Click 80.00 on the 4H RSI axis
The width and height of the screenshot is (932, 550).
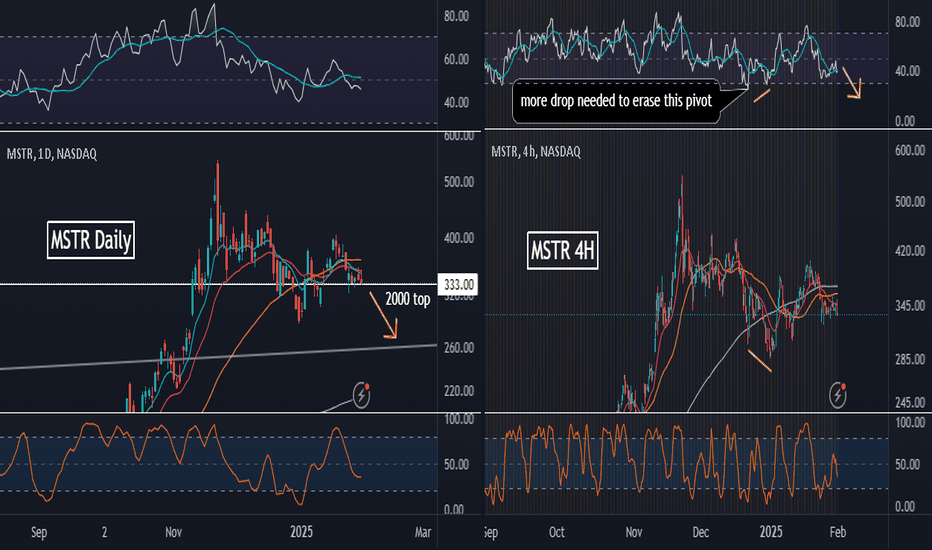pyautogui.click(x=908, y=23)
